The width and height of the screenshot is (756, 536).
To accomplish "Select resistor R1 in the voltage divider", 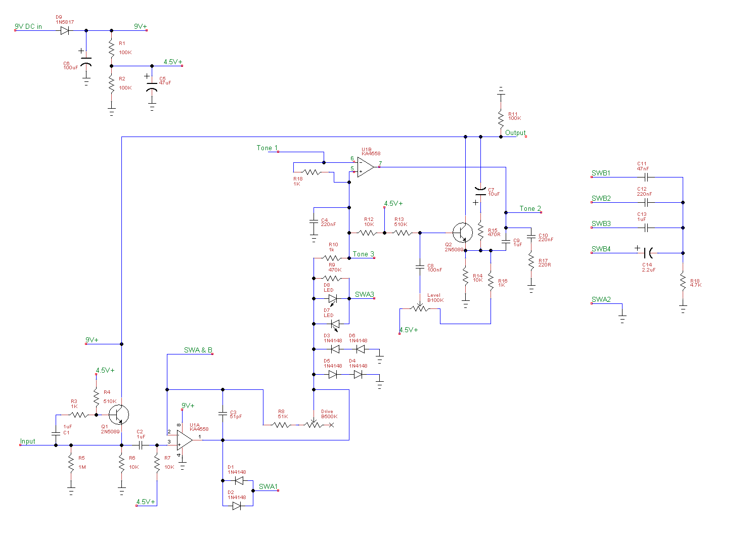I will 111,48.
